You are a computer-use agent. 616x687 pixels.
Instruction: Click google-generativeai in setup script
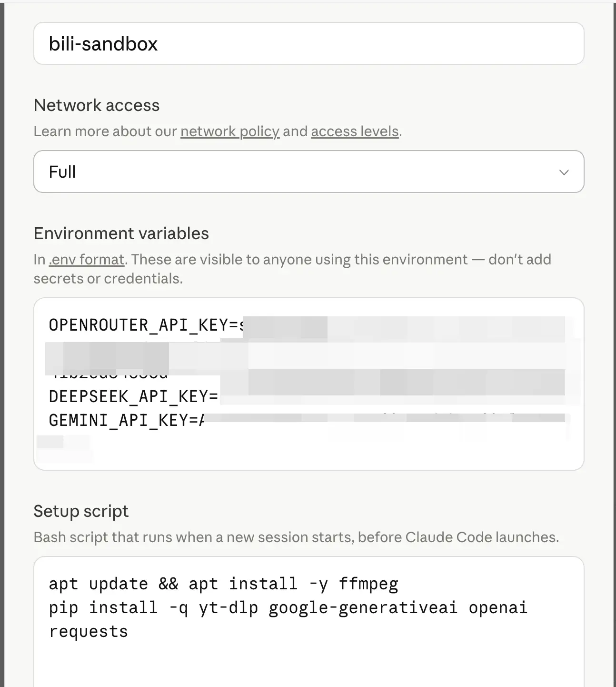363,608
